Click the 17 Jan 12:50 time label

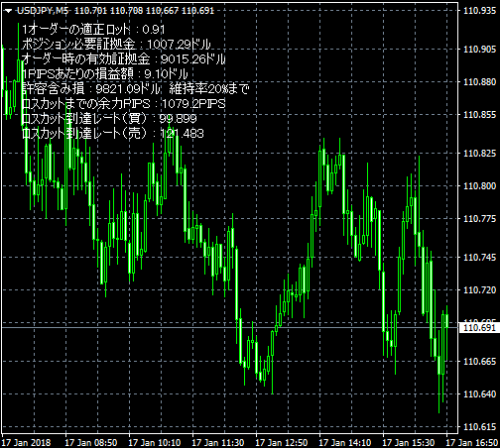pos(282,443)
